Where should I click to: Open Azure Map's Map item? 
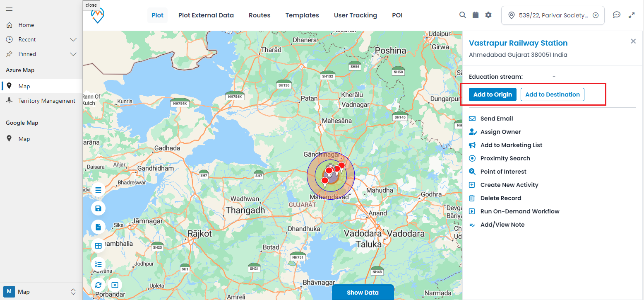pyautogui.click(x=41, y=86)
